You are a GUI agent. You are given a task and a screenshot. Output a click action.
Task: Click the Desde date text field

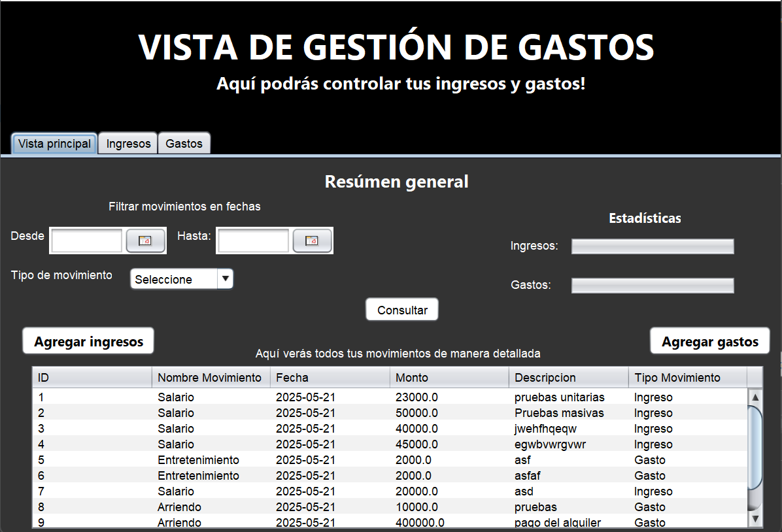click(x=87, y=241)
